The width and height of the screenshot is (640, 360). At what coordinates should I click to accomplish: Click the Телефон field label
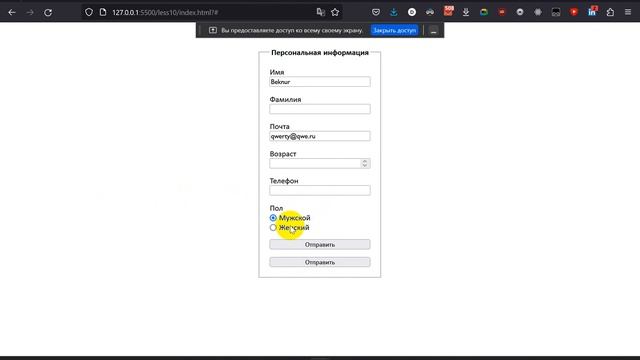click(x=284, y=181)
